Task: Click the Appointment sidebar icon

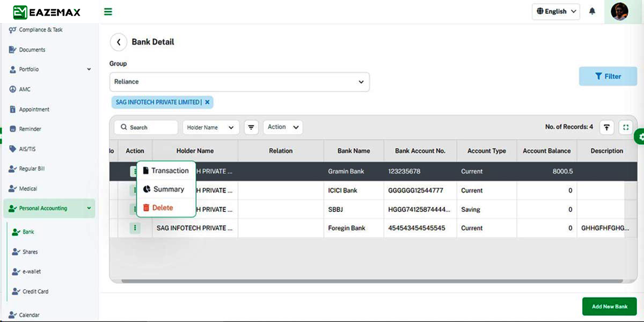Action: (x=12, y=109)
